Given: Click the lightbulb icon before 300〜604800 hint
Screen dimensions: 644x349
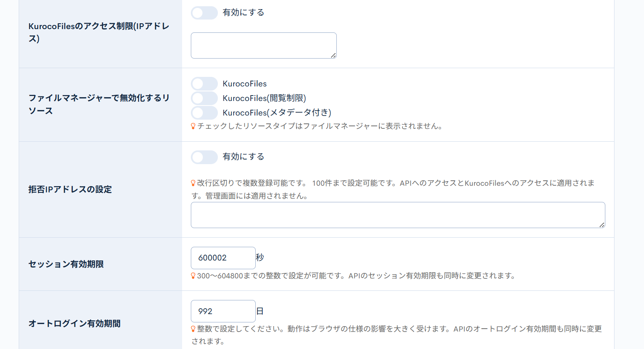Looking at the screenshot, I should click(193, 276).
